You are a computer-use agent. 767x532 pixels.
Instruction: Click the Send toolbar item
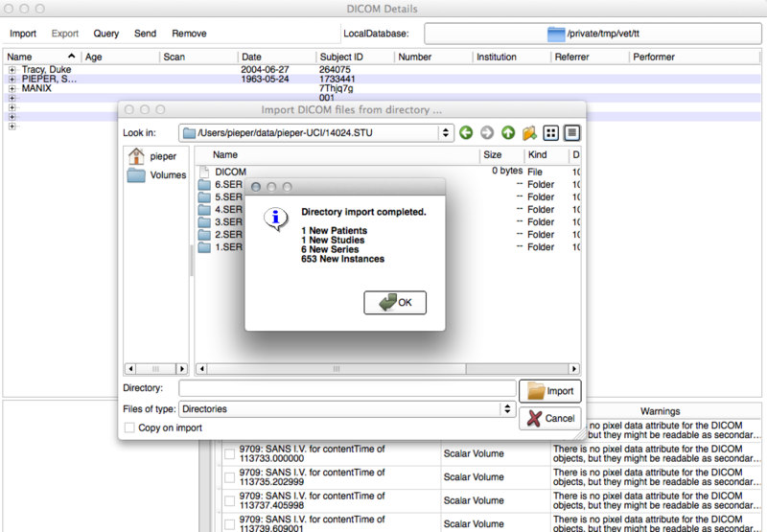(145, 34)
